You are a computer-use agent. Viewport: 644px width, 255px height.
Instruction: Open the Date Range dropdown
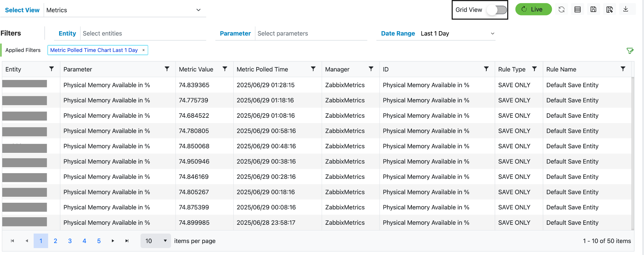tap(492, 34)
